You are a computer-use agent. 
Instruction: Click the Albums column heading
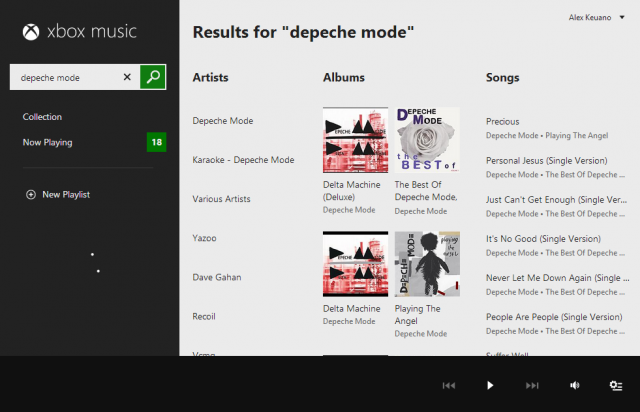pyautogui.click(x=344, y=78)
